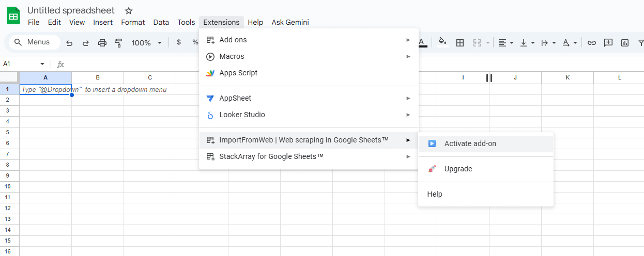Click the undo arrow icon
The width and height of the screenshot is (644, 256).
click(x=69, y=43)
